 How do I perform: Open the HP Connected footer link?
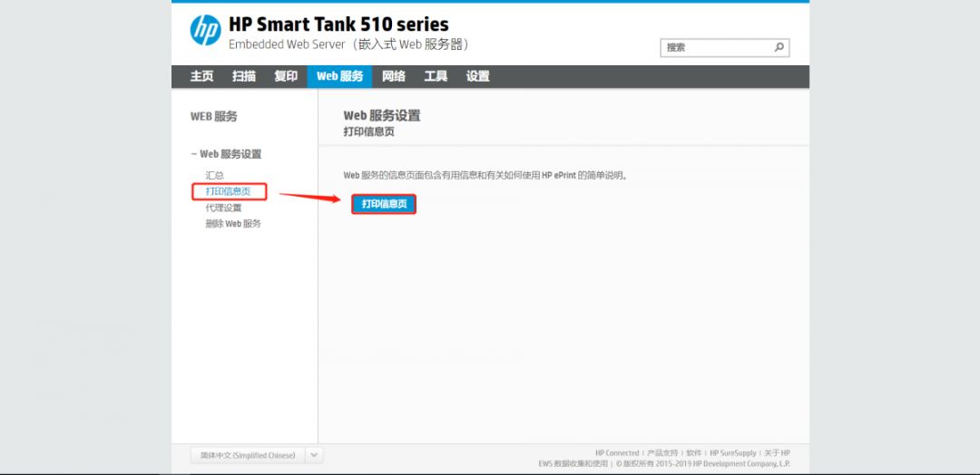pos(617,453)
